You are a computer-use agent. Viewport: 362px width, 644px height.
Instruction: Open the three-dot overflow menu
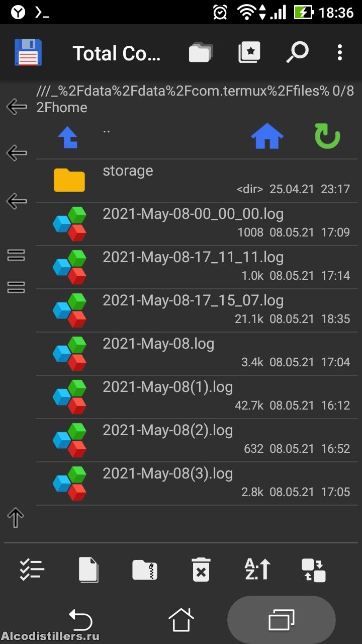[340, 53]
